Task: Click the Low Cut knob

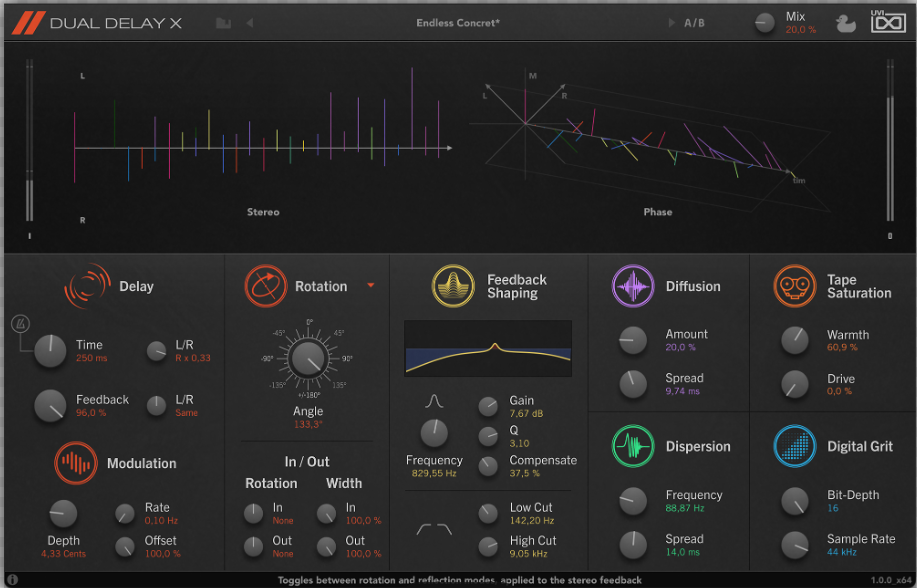Action: 488,514
